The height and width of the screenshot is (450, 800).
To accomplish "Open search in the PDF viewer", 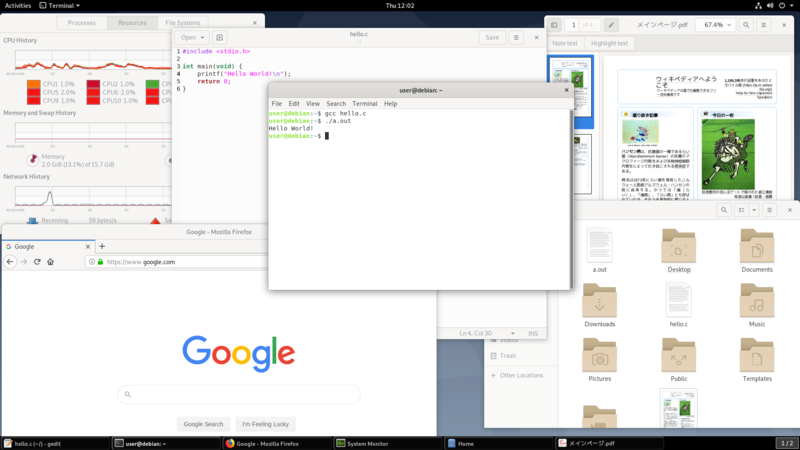I will [x=746, y=24].
